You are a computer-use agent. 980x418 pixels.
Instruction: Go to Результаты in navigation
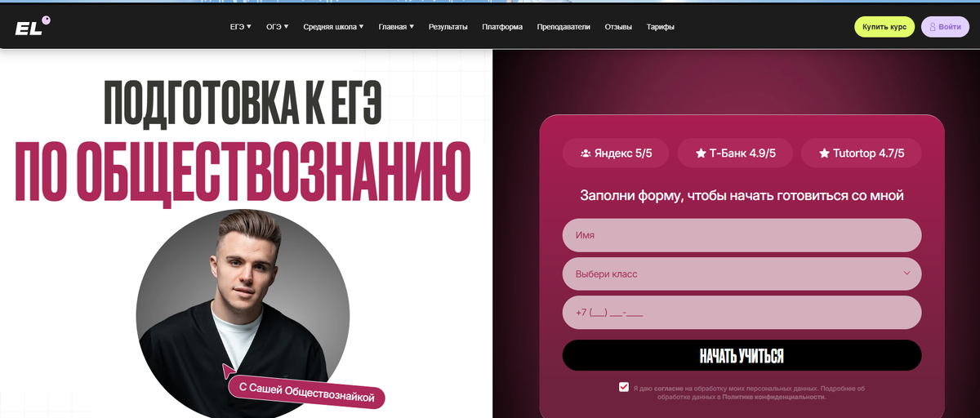[448, 27]
